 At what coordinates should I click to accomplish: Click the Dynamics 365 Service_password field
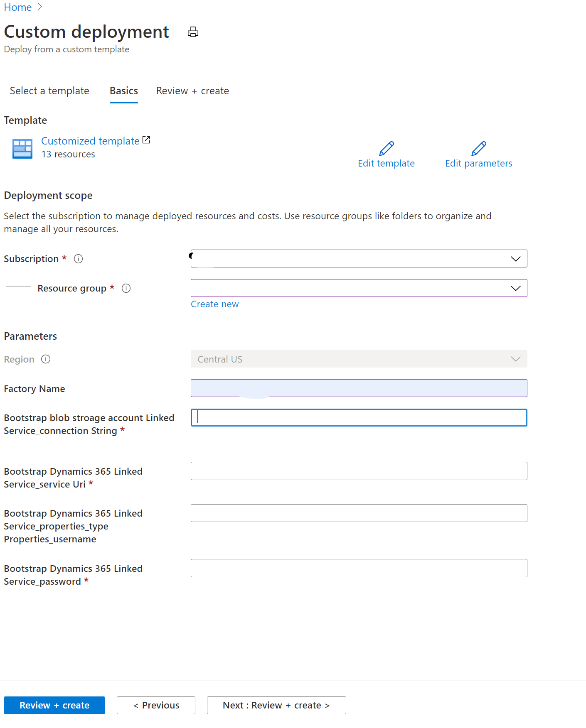(359, 568)
